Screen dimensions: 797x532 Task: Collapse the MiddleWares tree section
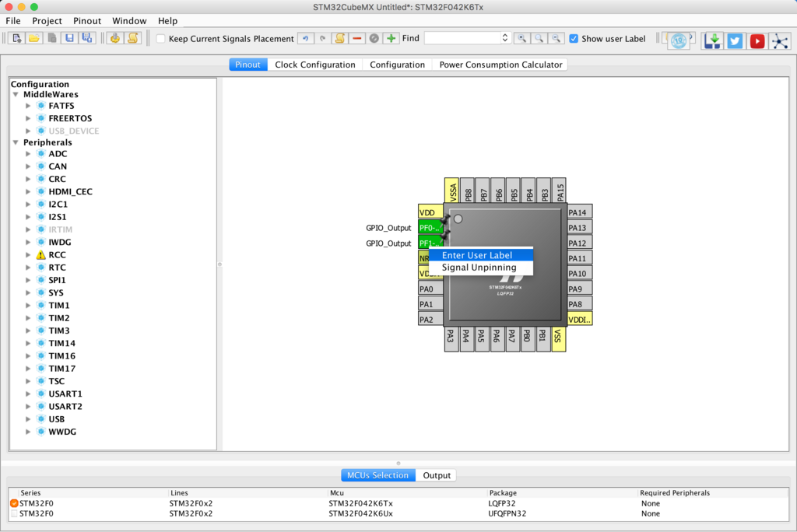pyautogui.click(x=16, y=93)
